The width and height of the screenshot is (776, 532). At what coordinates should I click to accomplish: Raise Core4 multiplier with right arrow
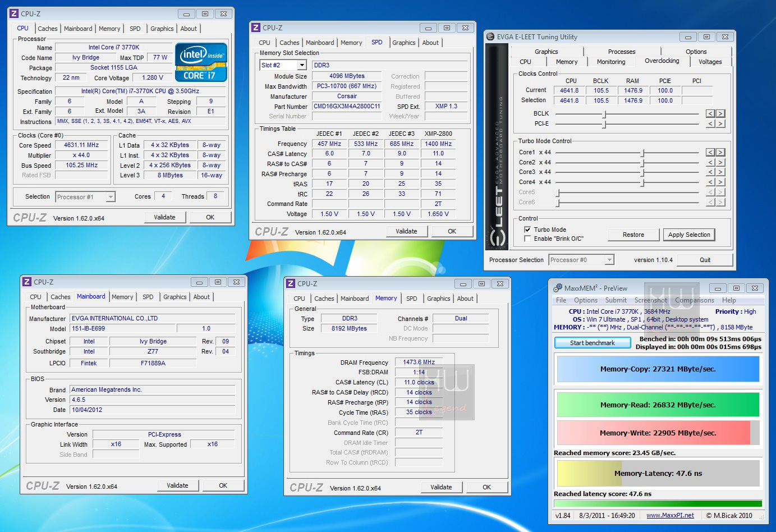click(x=720, y=182)
